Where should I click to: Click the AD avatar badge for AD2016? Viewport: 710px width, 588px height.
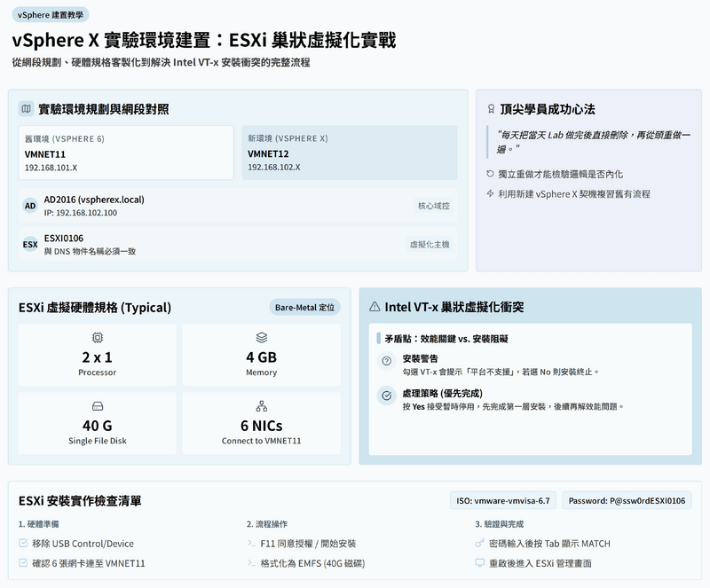[30, 206]
